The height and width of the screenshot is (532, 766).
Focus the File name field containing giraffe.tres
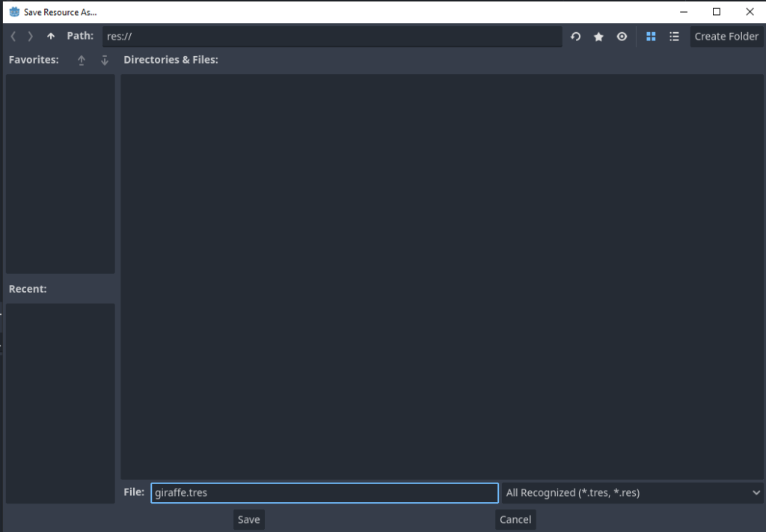tap(325, 493)
